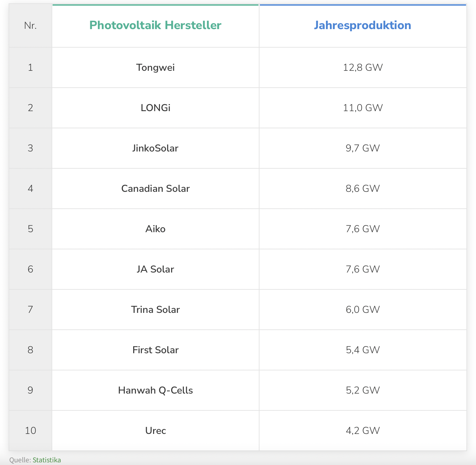
Task: Select the Trina Solar cell
Action: [155, 310]
